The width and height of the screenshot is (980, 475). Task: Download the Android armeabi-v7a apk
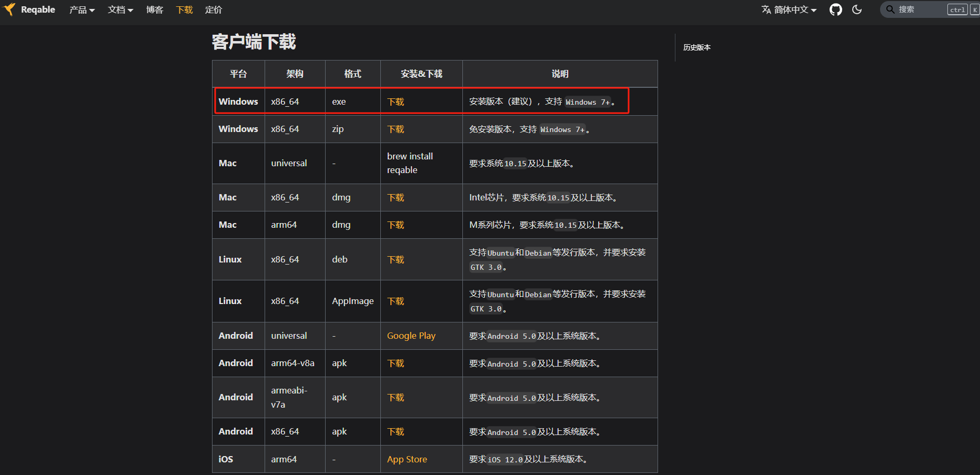coord(396,397)
